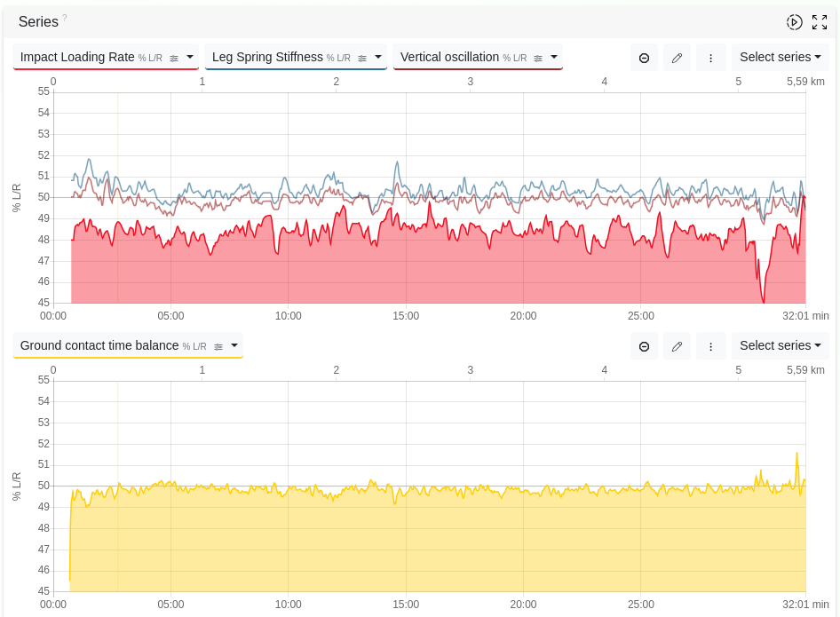Open Select series menu on bottom chart
The height and width of the screenshot is (617, 840).
[780, 346]
